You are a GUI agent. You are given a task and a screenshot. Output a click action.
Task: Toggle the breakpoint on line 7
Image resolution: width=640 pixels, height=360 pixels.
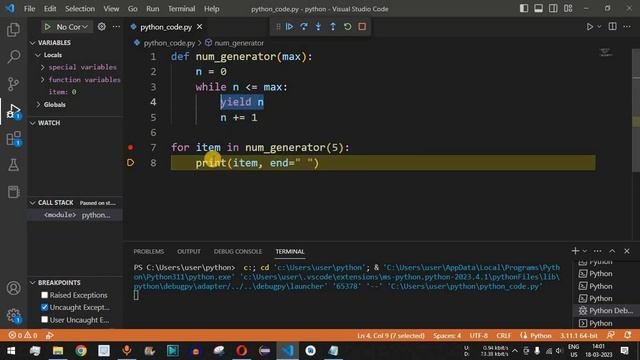tap(130, 147)
